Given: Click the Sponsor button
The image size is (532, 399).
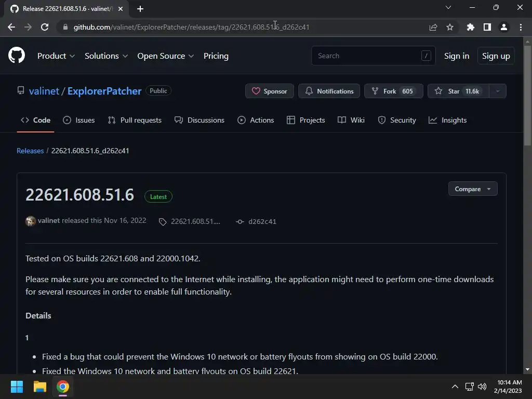Looking at the screenshot, I should [270, 91].
